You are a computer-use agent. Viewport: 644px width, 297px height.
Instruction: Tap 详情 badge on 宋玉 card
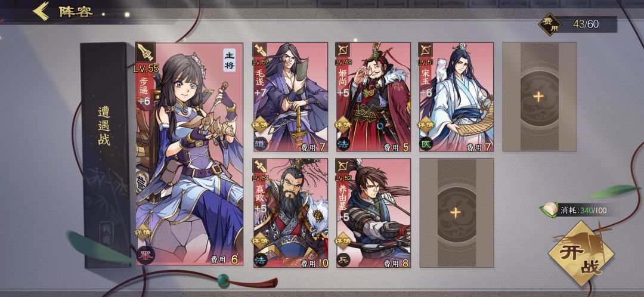(426, 125)
